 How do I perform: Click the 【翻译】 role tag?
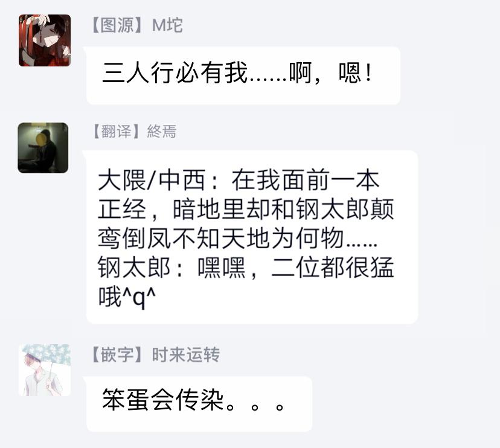[x=117, y=131]
